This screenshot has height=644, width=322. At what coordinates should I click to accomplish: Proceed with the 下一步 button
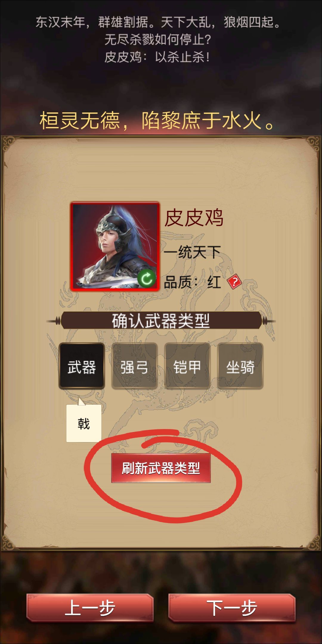point(232,608)
